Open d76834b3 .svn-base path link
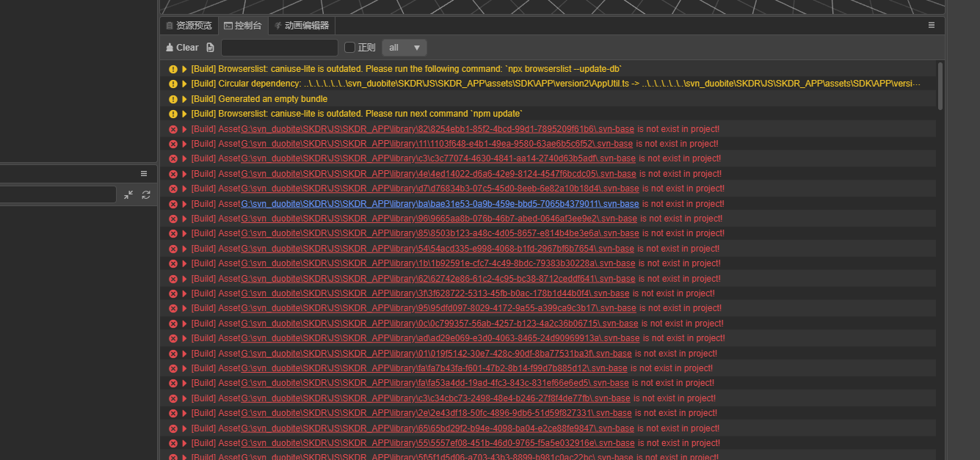Image resolution: width=980 pixels, height=460 pixels. (x=439, y=189)
